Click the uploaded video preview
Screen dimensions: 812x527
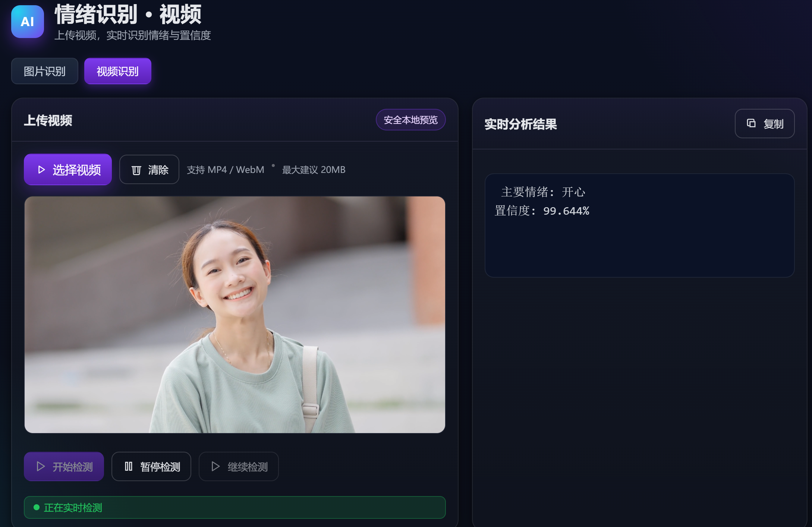(x=235, y=315)
